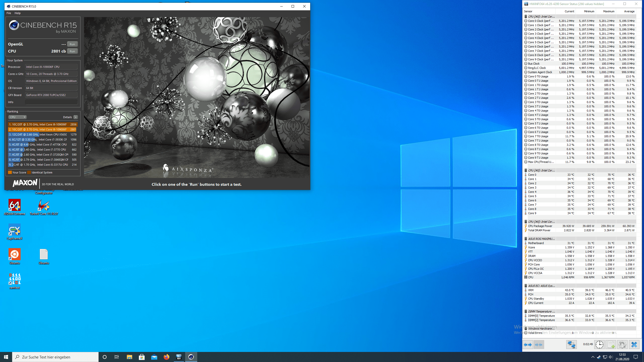This screenshot has width=644, height=362.
Task: Select Total DRAM Power sensor row
Action: pos(580,230)
